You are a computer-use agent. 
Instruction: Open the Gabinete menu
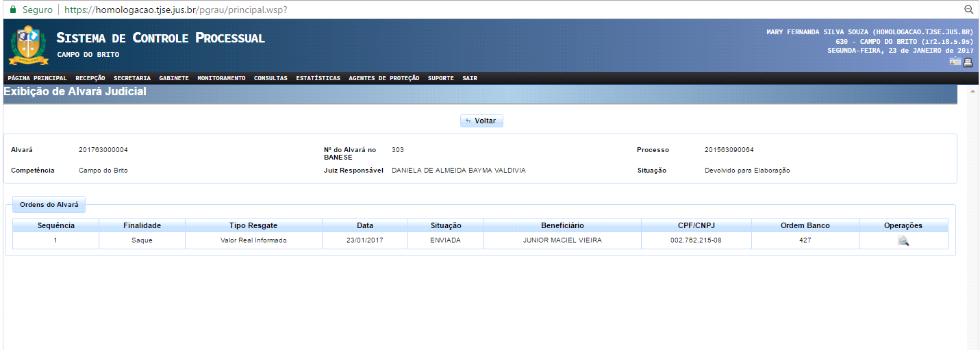[174, 78]
